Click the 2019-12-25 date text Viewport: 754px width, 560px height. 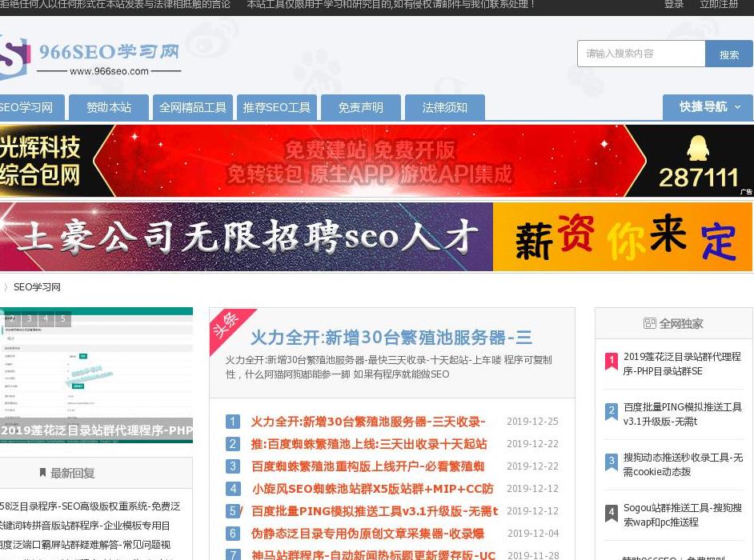click(x=532, y=422)
